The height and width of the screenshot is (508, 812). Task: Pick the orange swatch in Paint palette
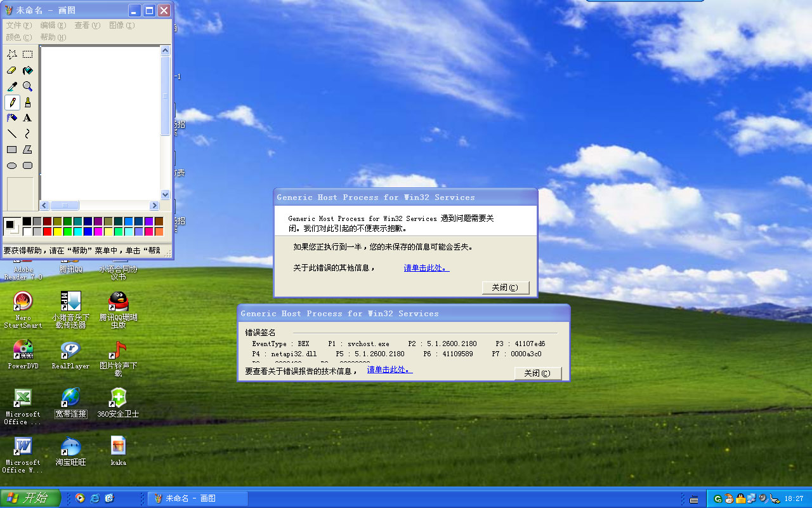coord(159,231)
